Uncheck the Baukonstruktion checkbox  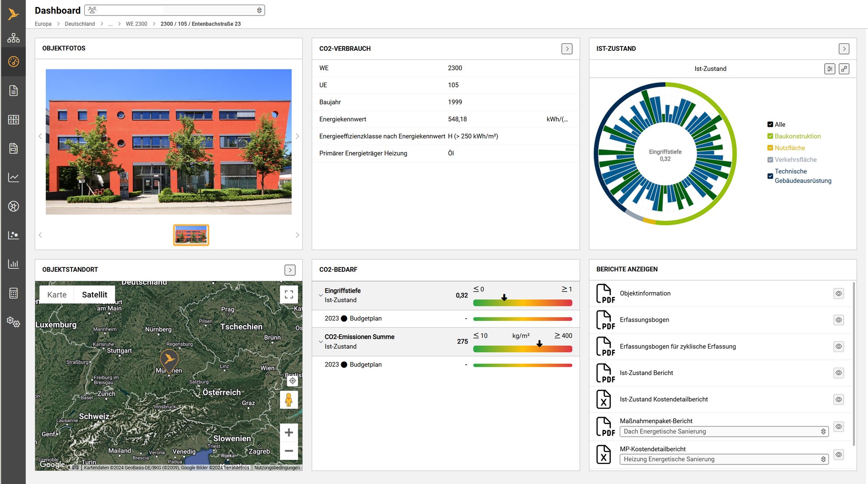[770, 136]
